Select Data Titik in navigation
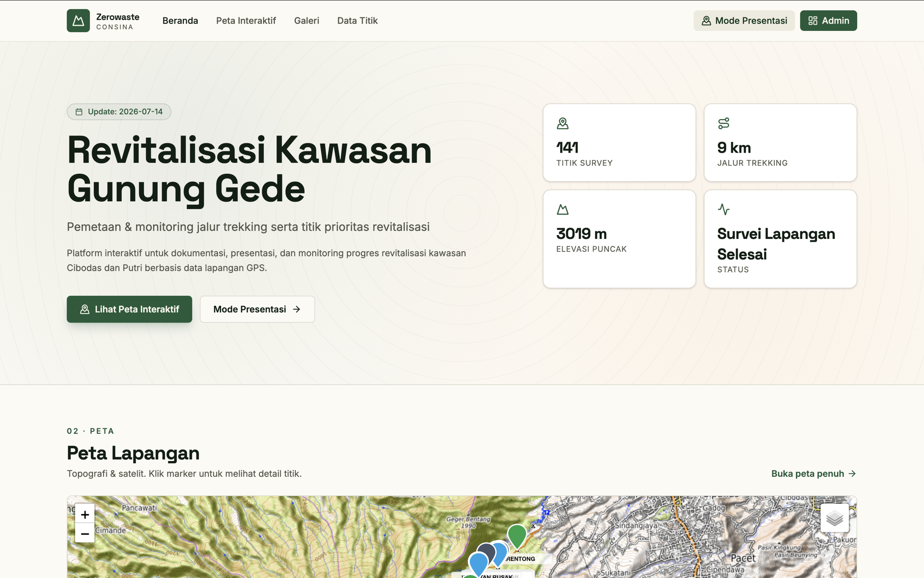Viewport: 924px width, 578px height. pyautogui.click(x=358, y=21)
